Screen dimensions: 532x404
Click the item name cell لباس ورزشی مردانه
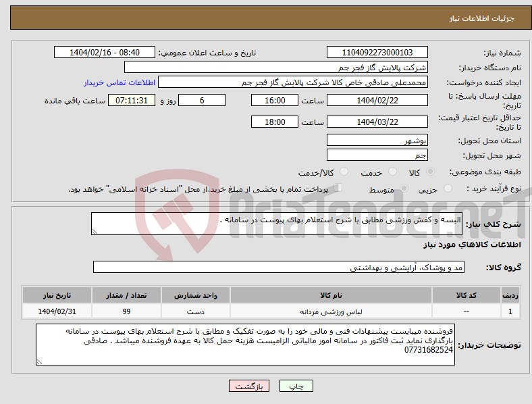[331, 311]
